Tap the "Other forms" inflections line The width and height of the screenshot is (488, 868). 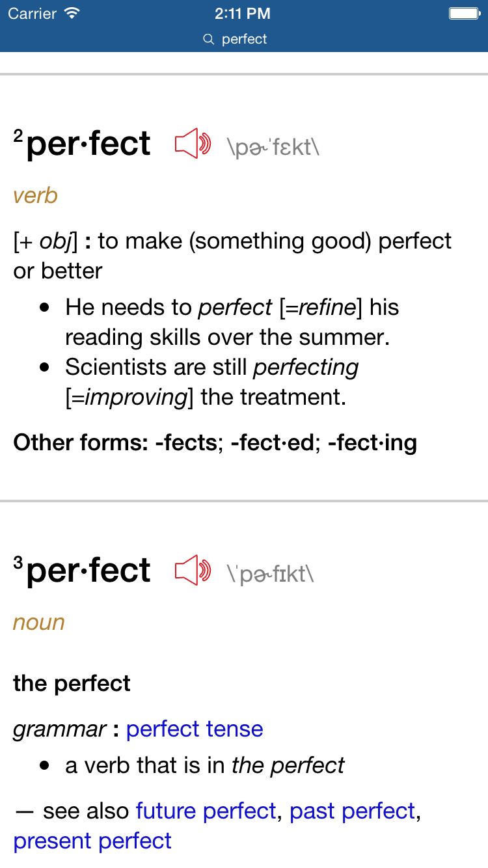click(215, 442)
